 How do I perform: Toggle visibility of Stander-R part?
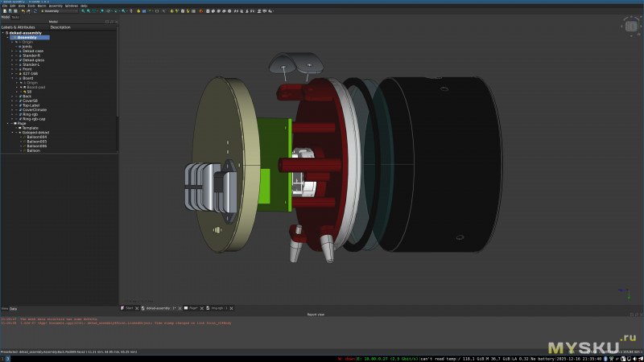(x=15, y=56)
